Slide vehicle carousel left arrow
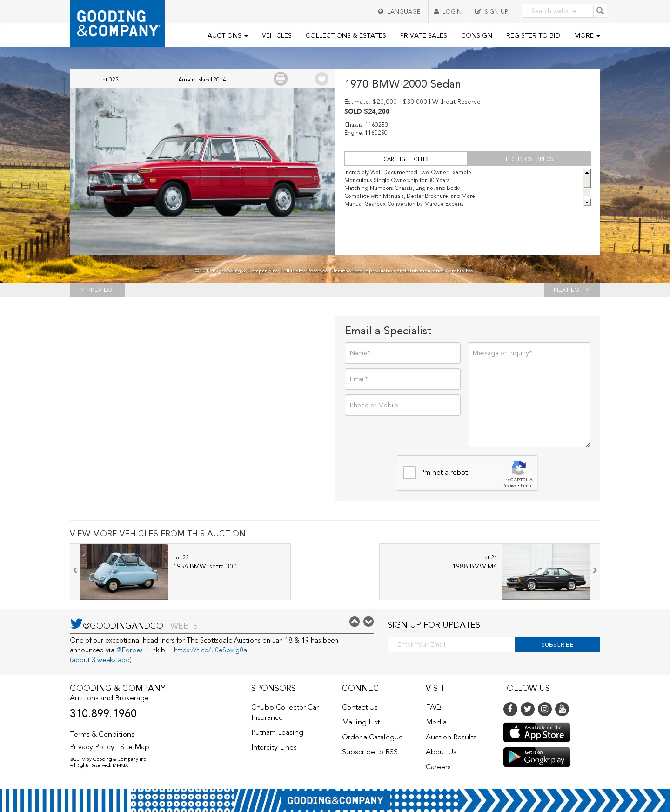The image size is (670, 812). (x=75, y=570)
